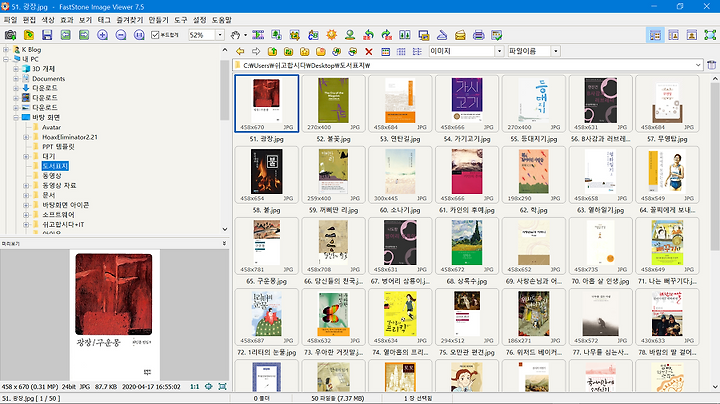Switch to the third window layout icon

[x=692, y=35]
